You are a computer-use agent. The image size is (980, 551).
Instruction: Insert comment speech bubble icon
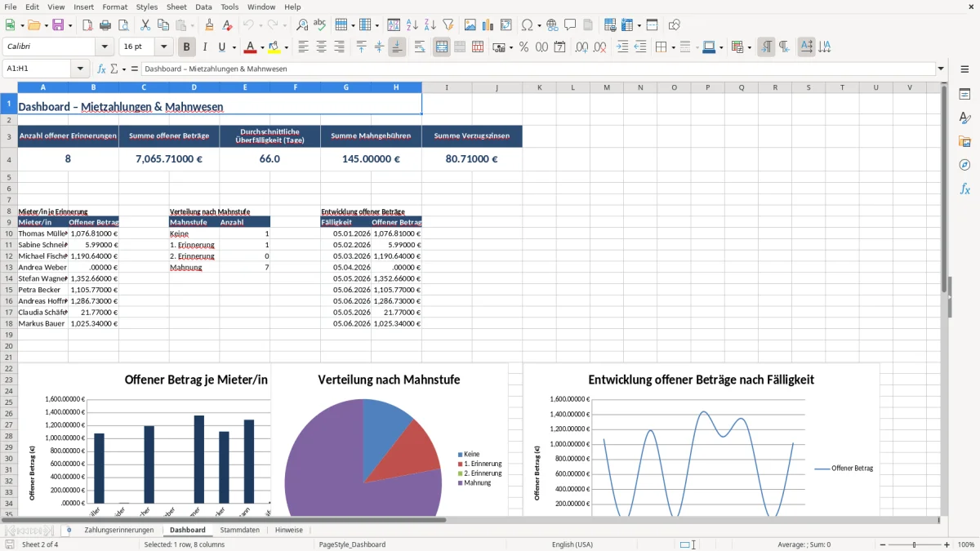570,25
